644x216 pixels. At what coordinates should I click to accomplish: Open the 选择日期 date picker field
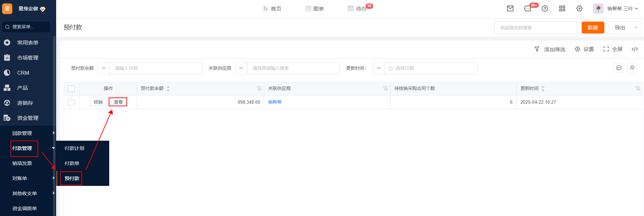pyautogui.click(x=431, y=68)
